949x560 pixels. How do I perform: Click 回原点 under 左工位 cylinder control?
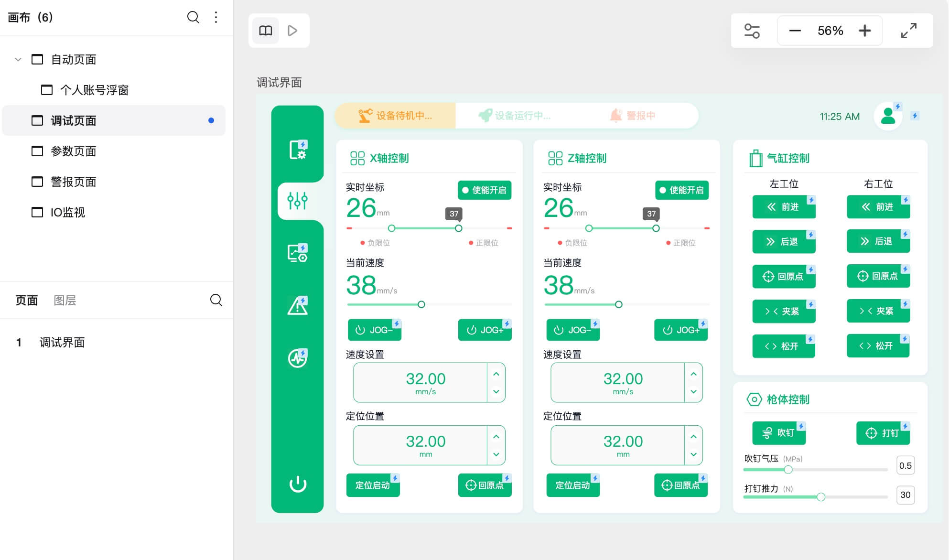[x=784, y=276]
